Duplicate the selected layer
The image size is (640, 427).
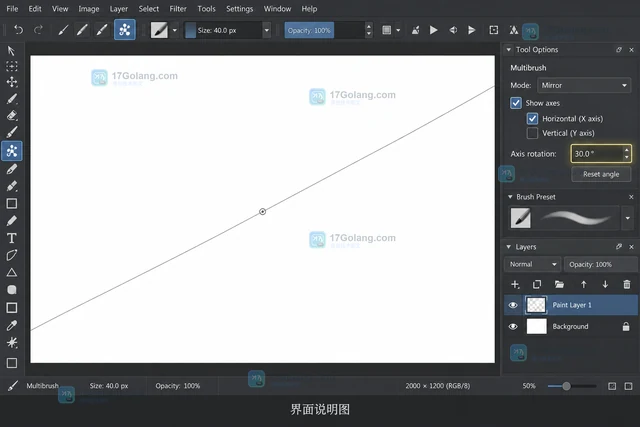click(x=537, y=284)
